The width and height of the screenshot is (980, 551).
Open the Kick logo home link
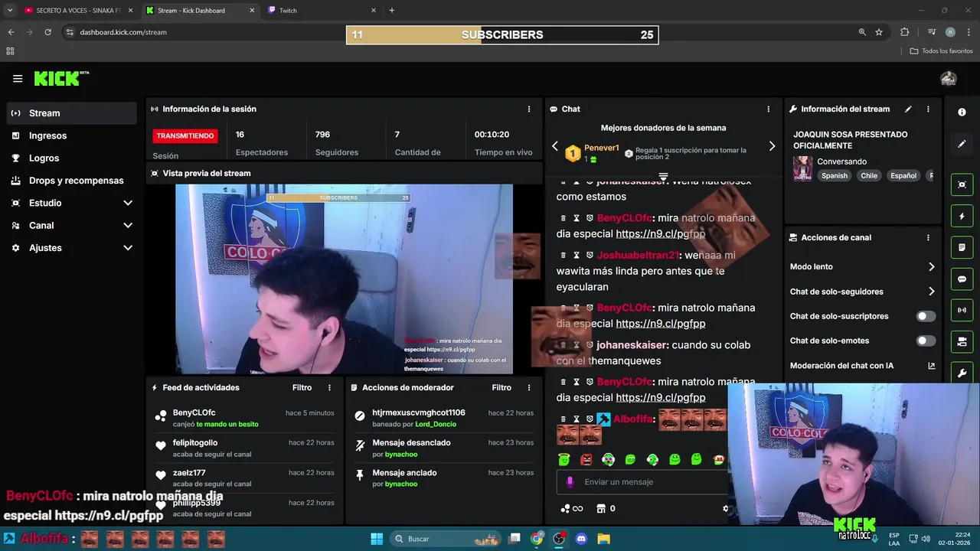coord(61,79)
